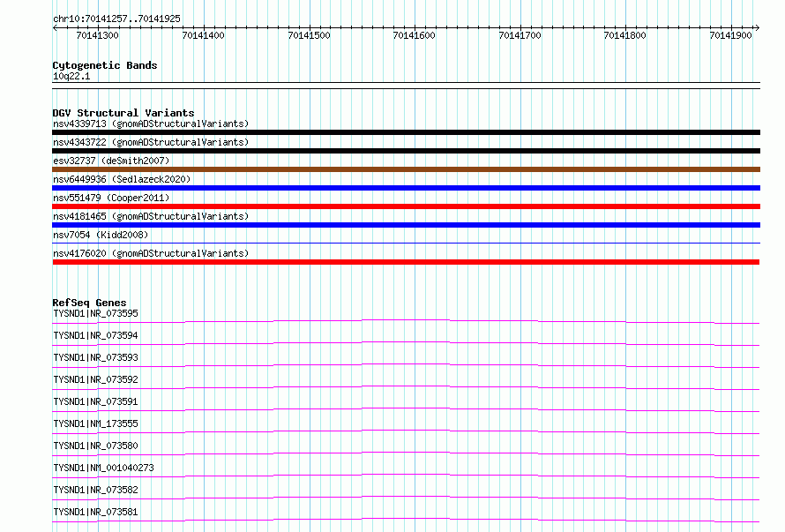Click ruler position 70141900
The width and height of the screenshot is (785, 532).
click(x=730, y=35)
